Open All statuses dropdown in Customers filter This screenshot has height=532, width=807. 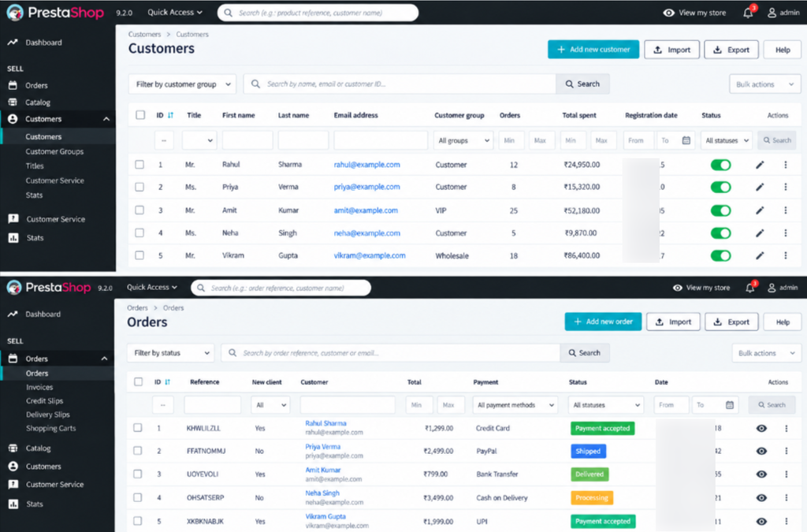[x=726, y=140]
